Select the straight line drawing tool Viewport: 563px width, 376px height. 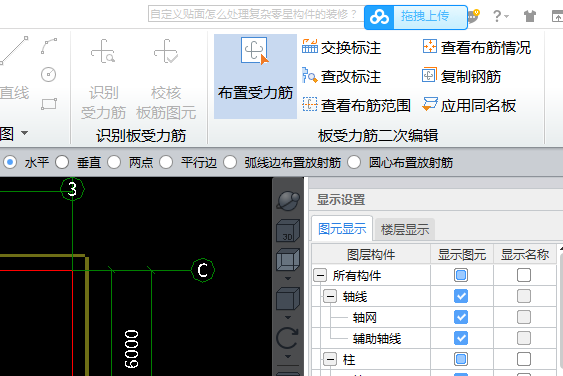tap(14, 51)
